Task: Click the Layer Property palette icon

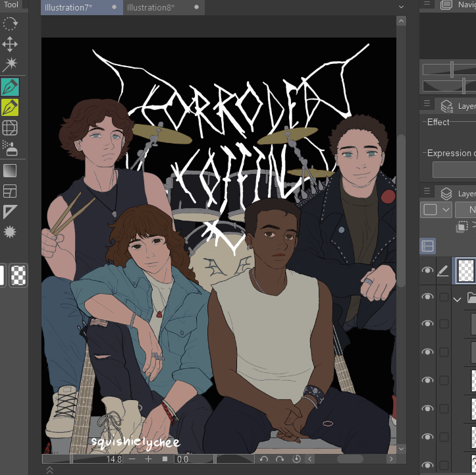Action: (x=446, y=106)
